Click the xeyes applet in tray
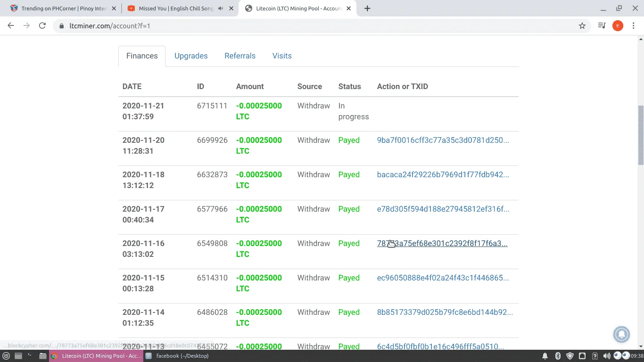 621,355
